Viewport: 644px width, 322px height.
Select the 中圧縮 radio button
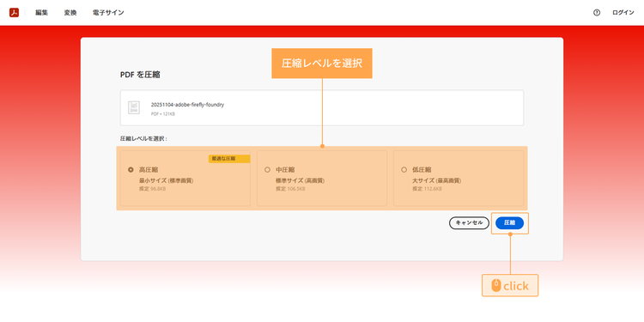(x=267, y=170)
